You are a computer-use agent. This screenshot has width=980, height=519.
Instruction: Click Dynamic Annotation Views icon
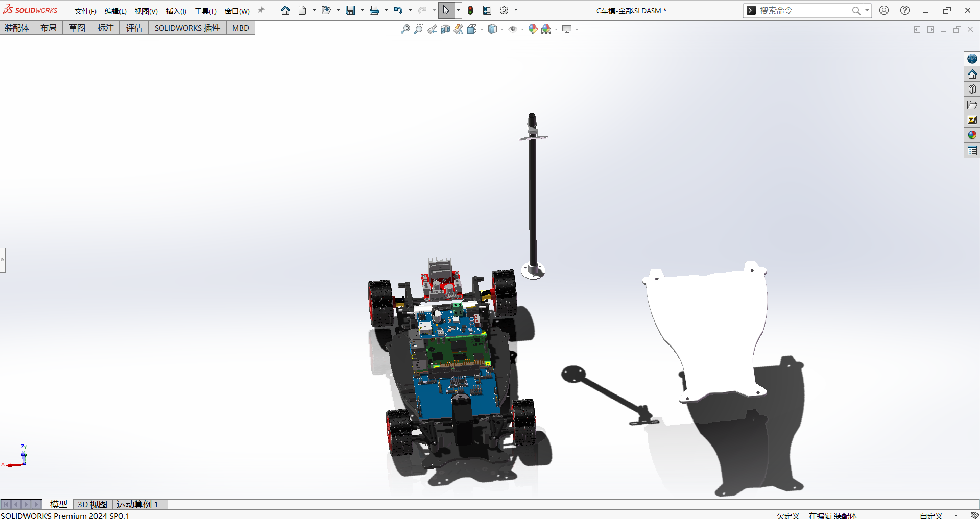(x=459, y=29)
